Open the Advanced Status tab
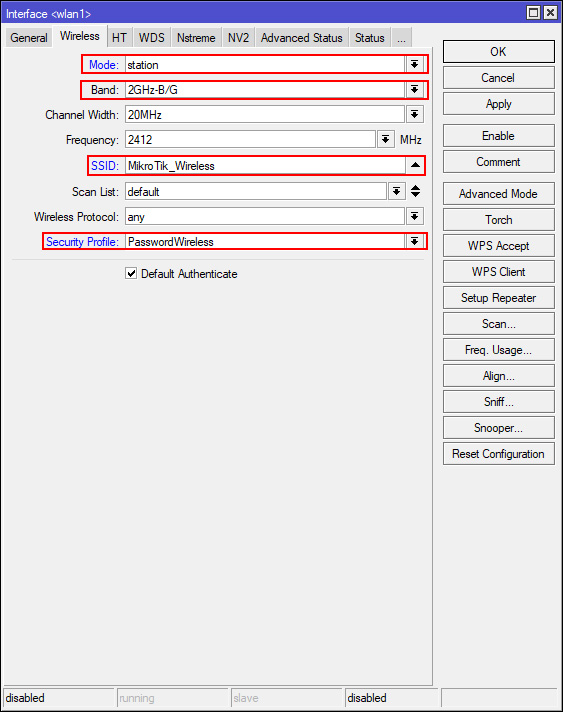Screen dimensions: 563x712 (x=301, y=38)
